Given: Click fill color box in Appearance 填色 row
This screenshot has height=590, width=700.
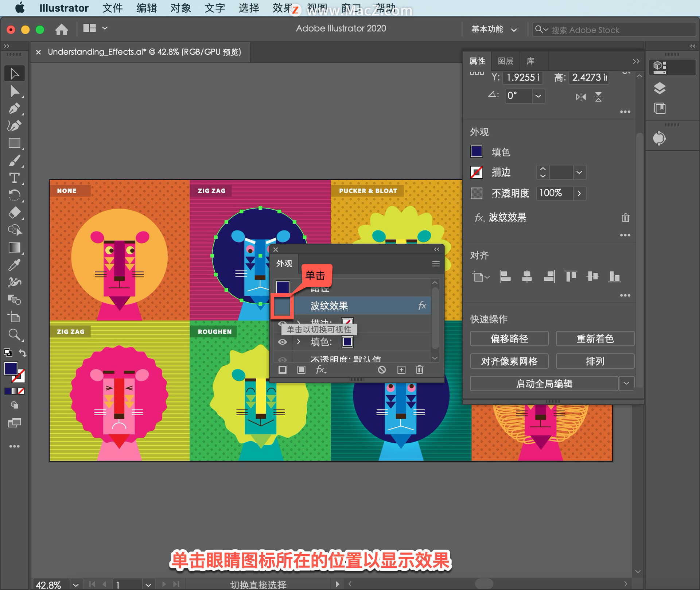Looking at the screenshot, I should (x=347, y=342).
